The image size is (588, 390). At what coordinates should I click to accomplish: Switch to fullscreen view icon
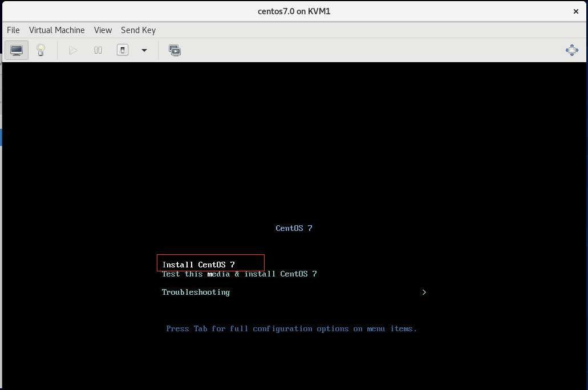(572, 50)
